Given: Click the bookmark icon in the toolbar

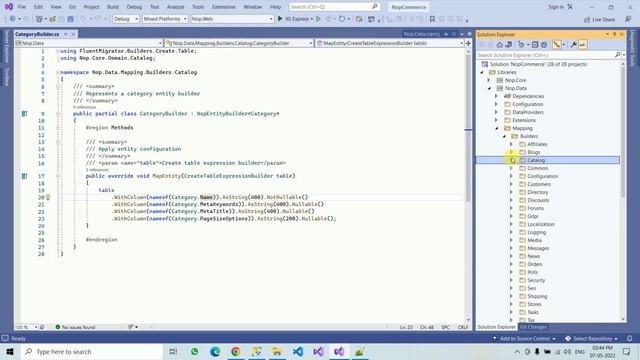Looking at the screenshot, I should pos(432,19).
